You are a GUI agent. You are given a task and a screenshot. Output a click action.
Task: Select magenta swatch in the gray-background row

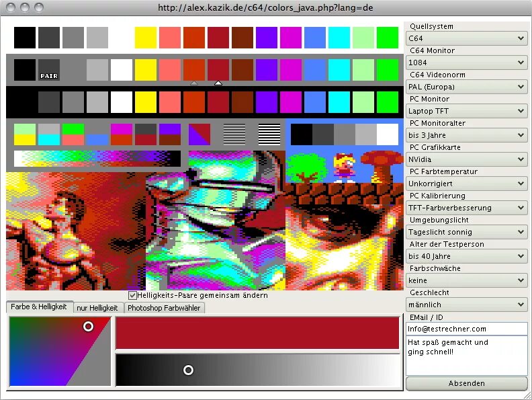click(291, 70)
